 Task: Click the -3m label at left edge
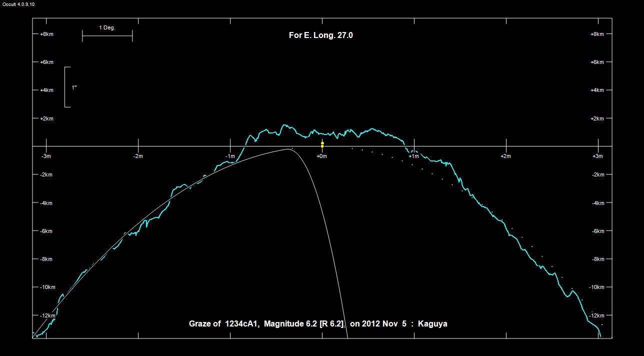[46, 156]
